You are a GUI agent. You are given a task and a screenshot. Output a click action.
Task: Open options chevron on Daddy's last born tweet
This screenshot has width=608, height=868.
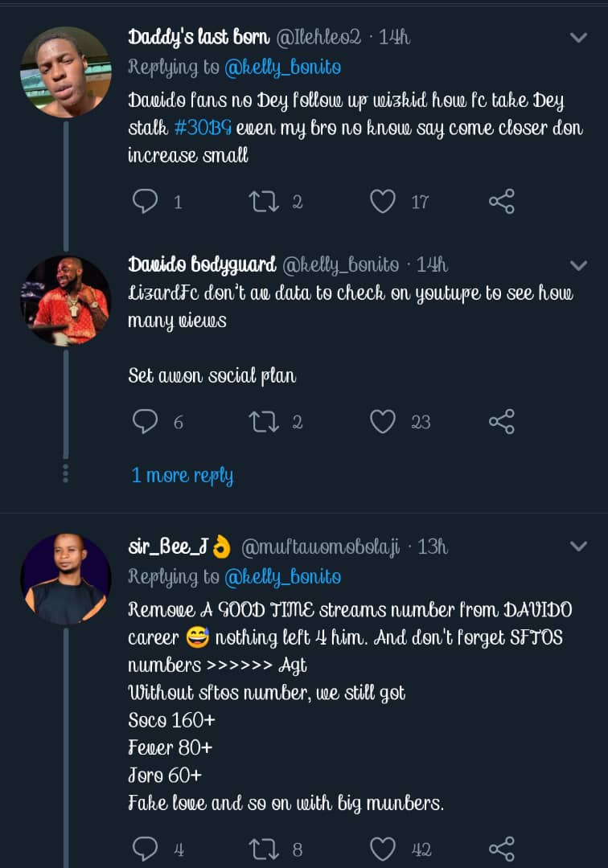point(578,37)
